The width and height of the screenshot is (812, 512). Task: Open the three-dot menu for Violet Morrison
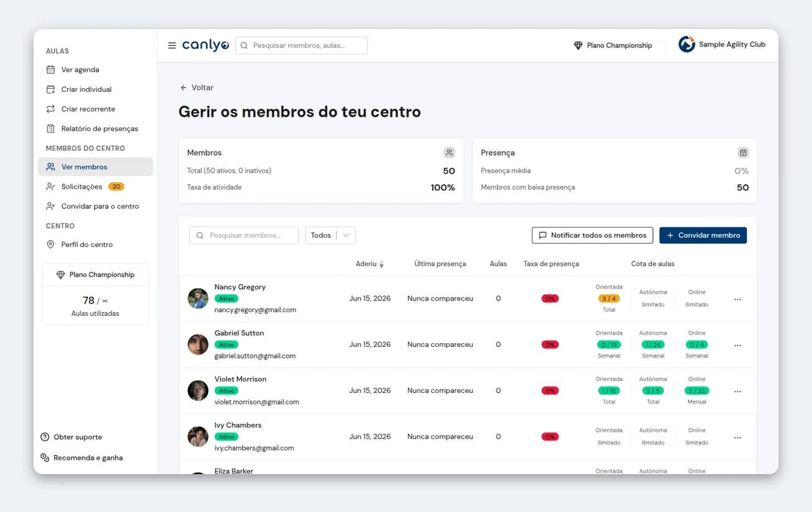[738, 392]
